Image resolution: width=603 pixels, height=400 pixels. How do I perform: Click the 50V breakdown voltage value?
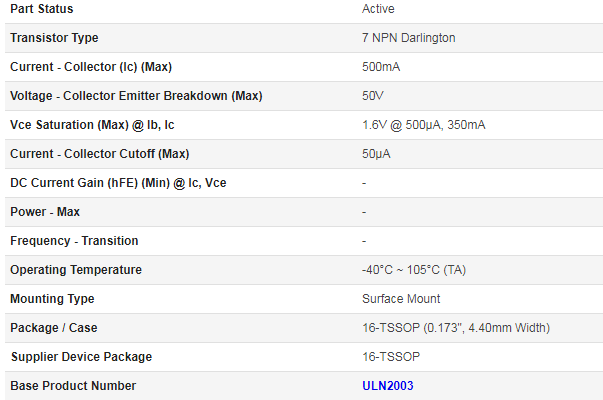tap(373, 95)
